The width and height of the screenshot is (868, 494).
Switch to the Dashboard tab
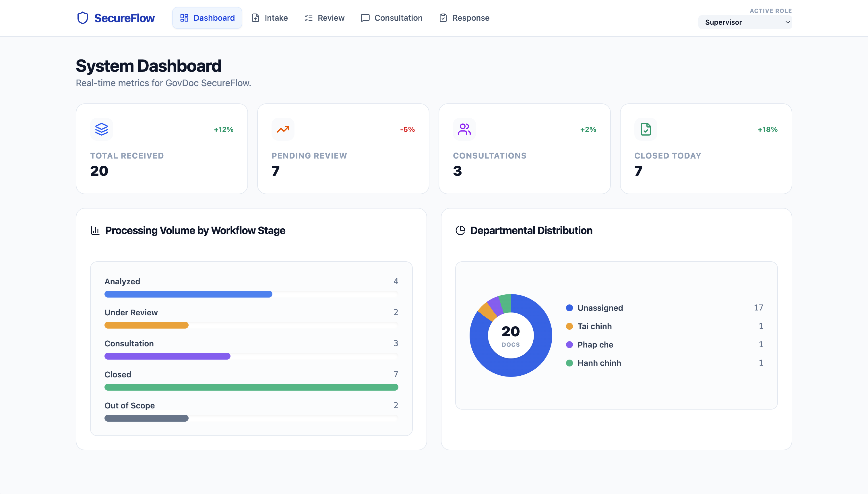point(207,18)
